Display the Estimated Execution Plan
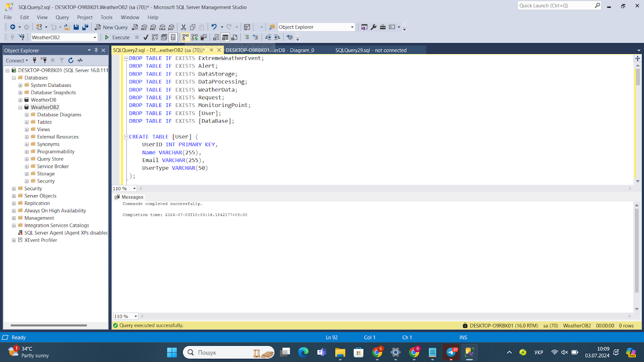This screenshot has width=644, height=362. pyautogui.click(x=155, y=37)
